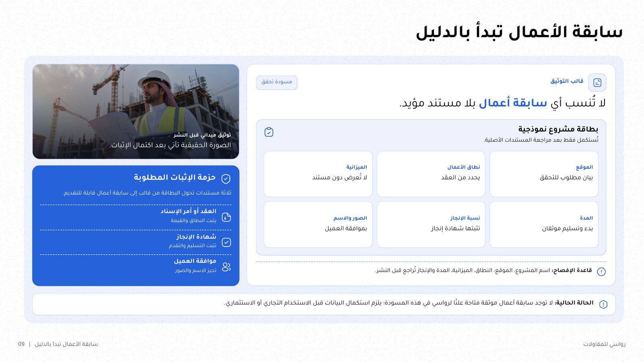Viewport: 644px width, 362px height.
Task: Select the نطاق الأعمال card
Action: pos(431,174)
